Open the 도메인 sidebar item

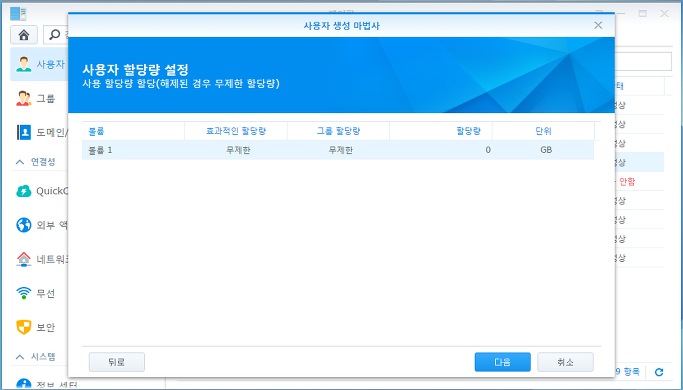[x=39, y=132]
